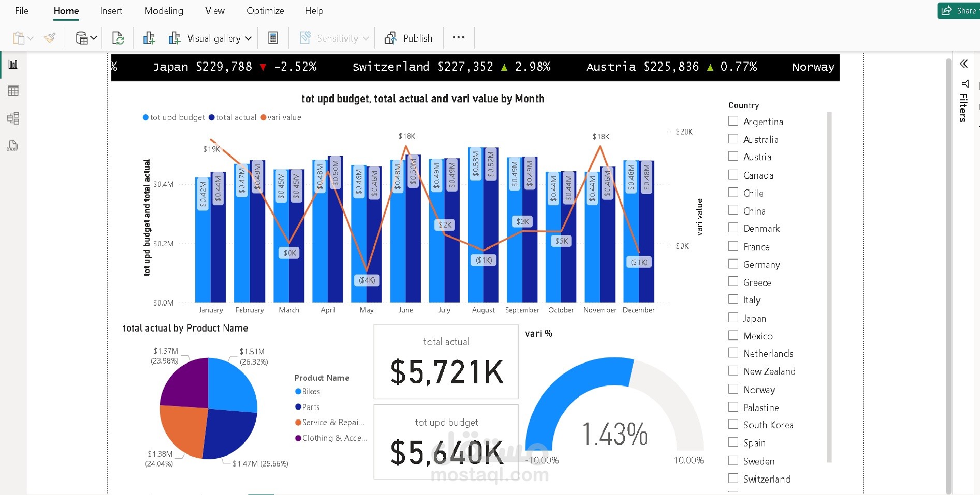Check the Denmark country checkbox
Viewport: 980px width, 495px height.
click(733, 228)
